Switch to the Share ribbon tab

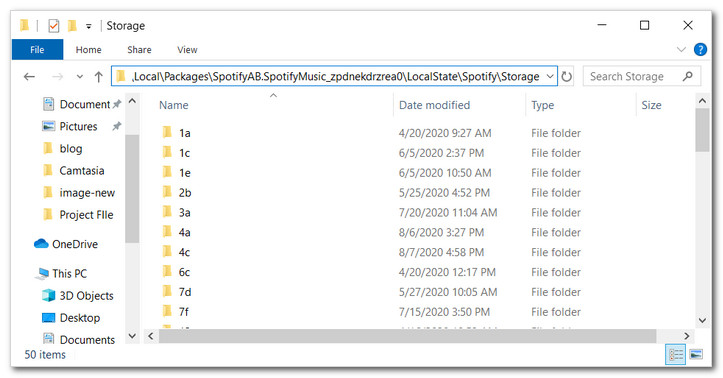click(139, 50)
